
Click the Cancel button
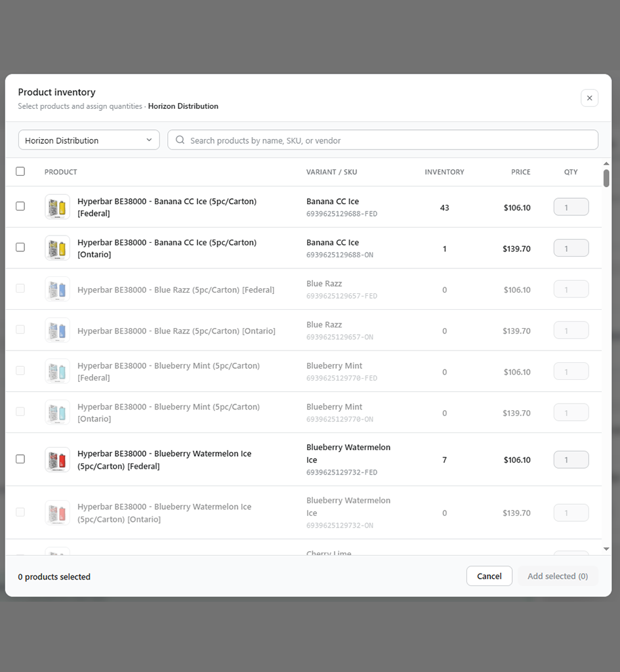pyautogui.click(x=489, y=576)
